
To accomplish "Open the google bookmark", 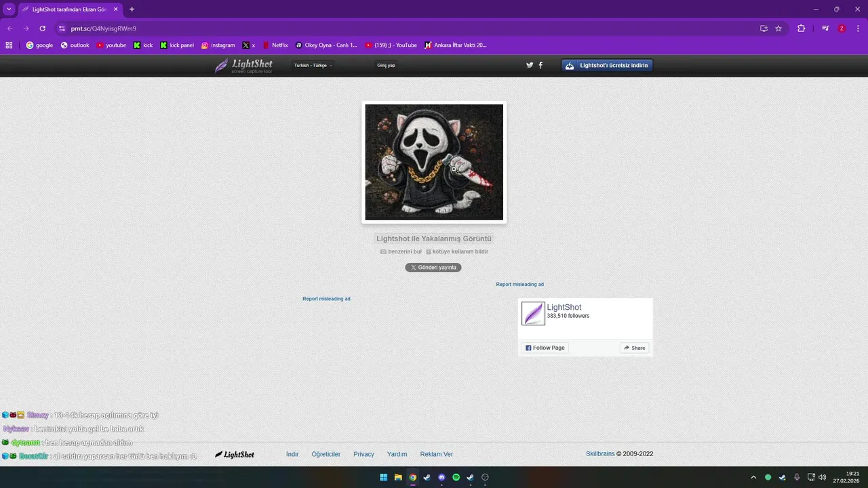I will tap(39, 45).
